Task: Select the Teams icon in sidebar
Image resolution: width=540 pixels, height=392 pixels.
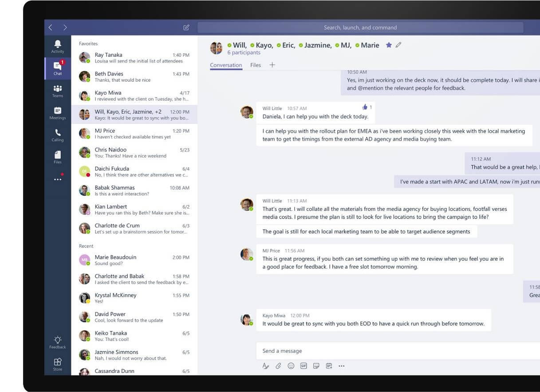Action: pos(58,91)
